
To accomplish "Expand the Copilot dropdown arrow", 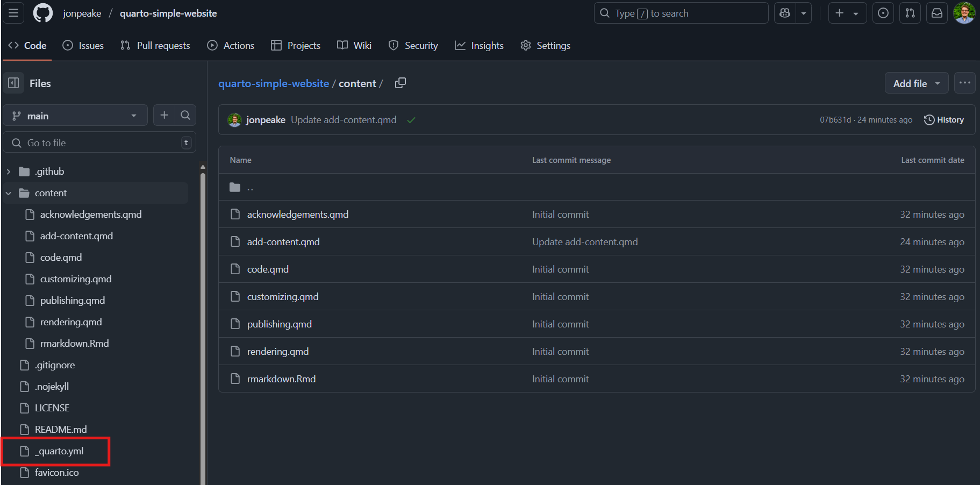I will [x=804, y=13].
